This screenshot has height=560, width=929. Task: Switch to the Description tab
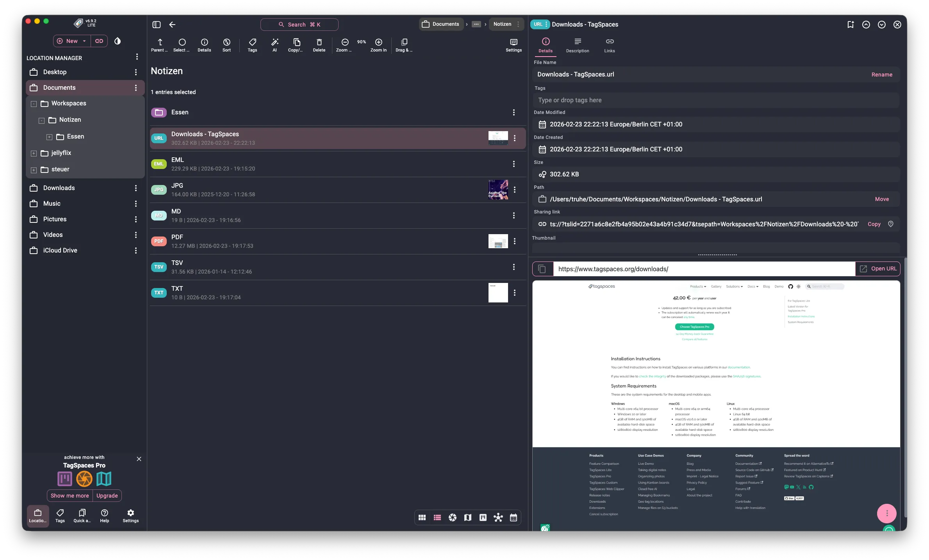click(x=578, y=45)
